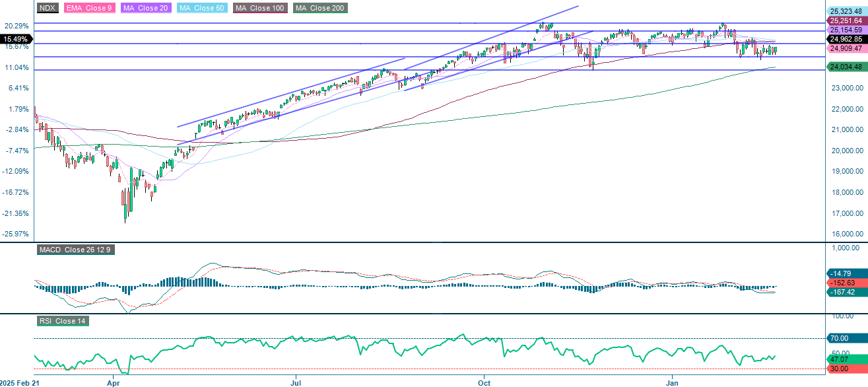Click the 25,251.64 price tag

click(x=847, y=20)
